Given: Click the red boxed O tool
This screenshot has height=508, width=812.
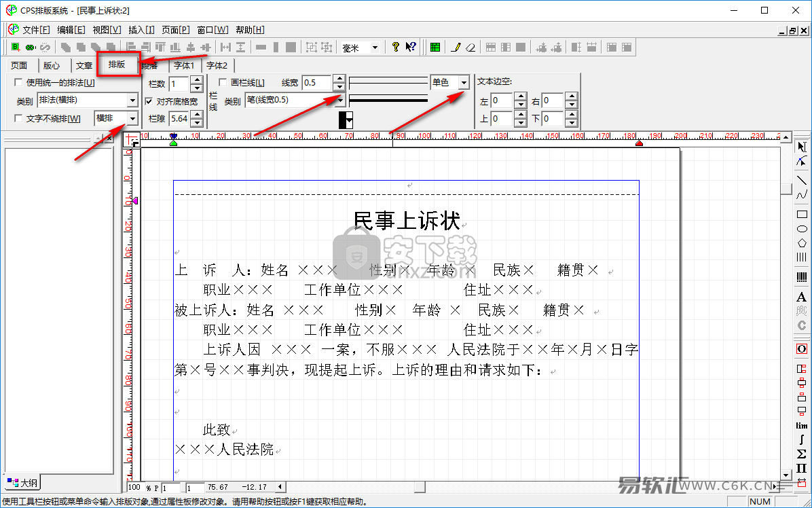Looking at the screenshot, I should point(802,348).
